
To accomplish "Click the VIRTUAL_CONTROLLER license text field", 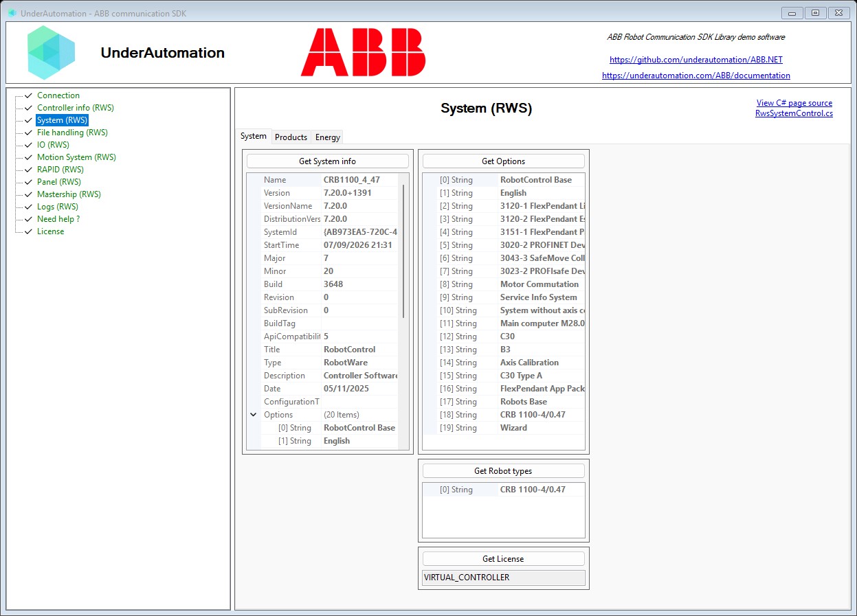I will click(504, 578).
